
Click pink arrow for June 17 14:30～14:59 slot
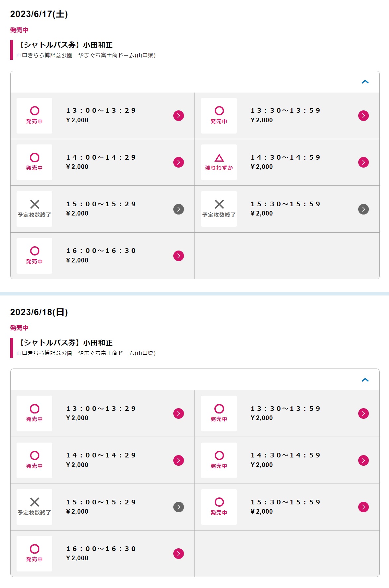pos(364,162)
